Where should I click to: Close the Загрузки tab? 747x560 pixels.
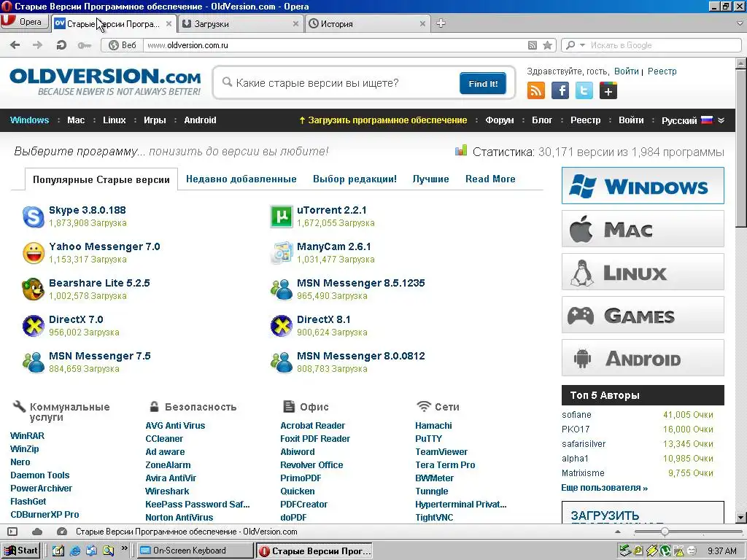pos(295,23)
